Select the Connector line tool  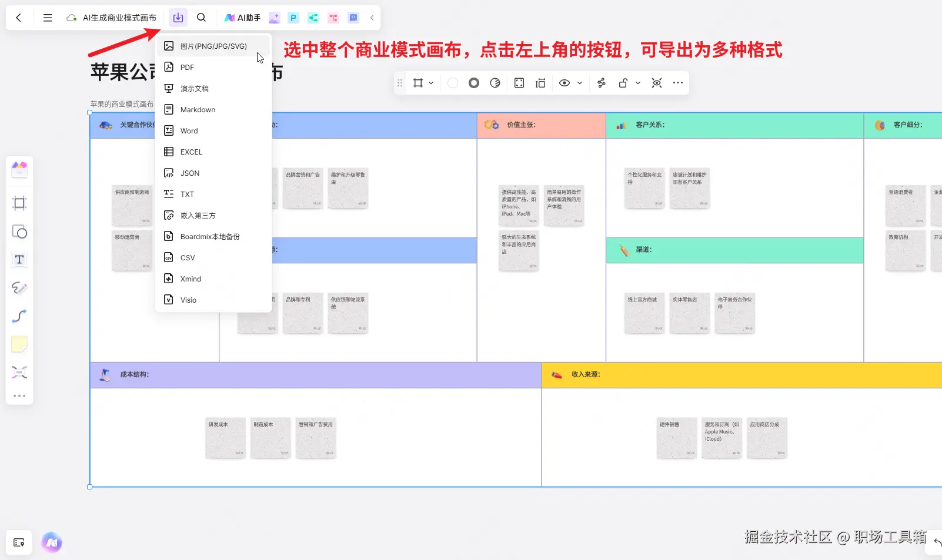pyautogui.click(x=19, y=316)
